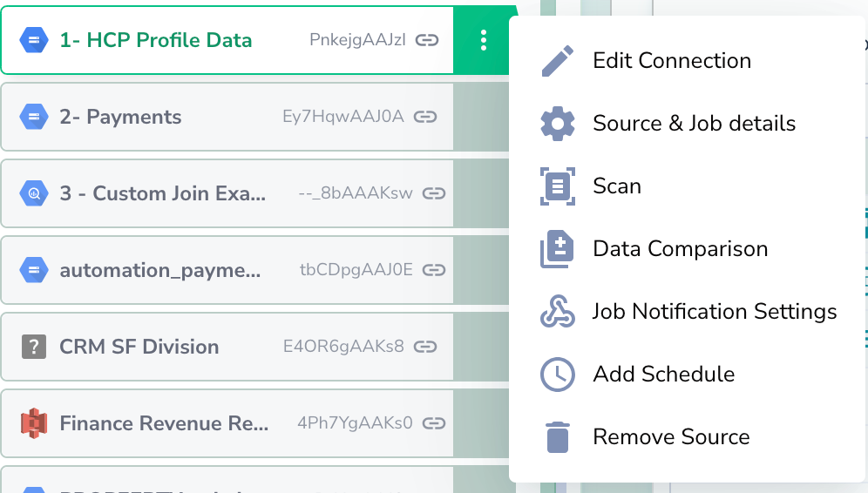Image resolution: width=868 pixels, height=493 pixels.
Task: Open Source & Job details
Action: tap(694, 124)
